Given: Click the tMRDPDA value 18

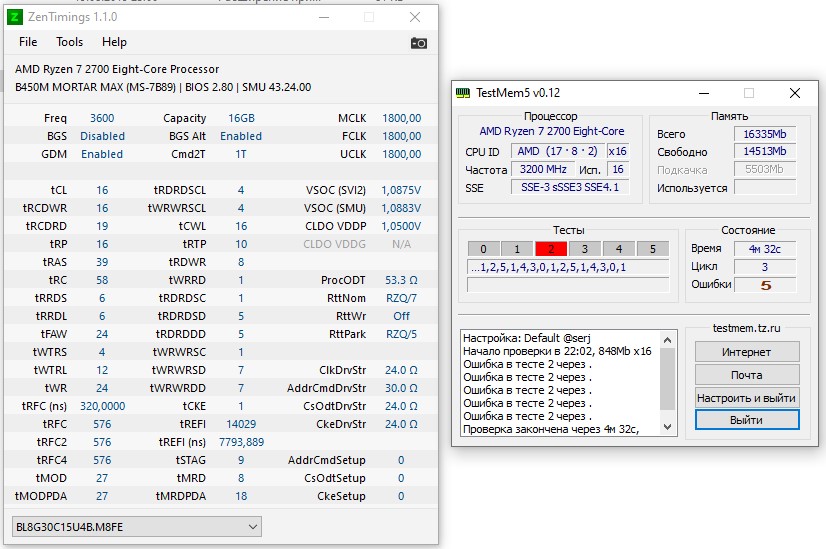Looking at the screenshot, I should [x=241, y=496].
